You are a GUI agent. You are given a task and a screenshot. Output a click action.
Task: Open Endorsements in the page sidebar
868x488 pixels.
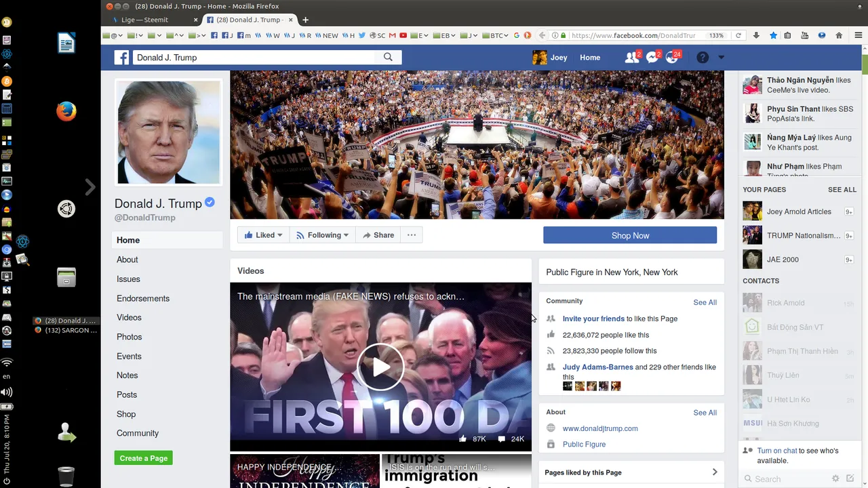click(x=143, y=298)
